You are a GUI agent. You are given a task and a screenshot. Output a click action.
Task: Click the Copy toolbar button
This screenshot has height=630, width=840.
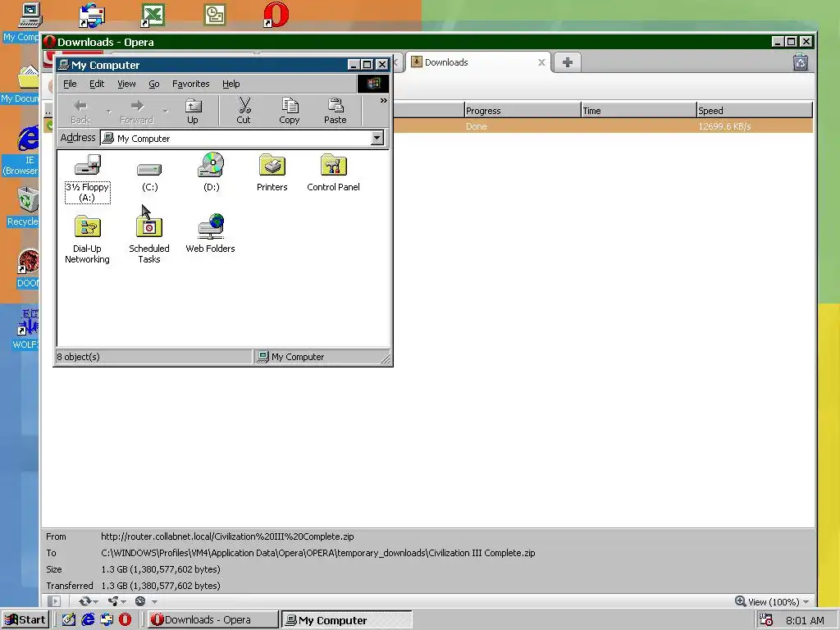[x=290, y=112]
